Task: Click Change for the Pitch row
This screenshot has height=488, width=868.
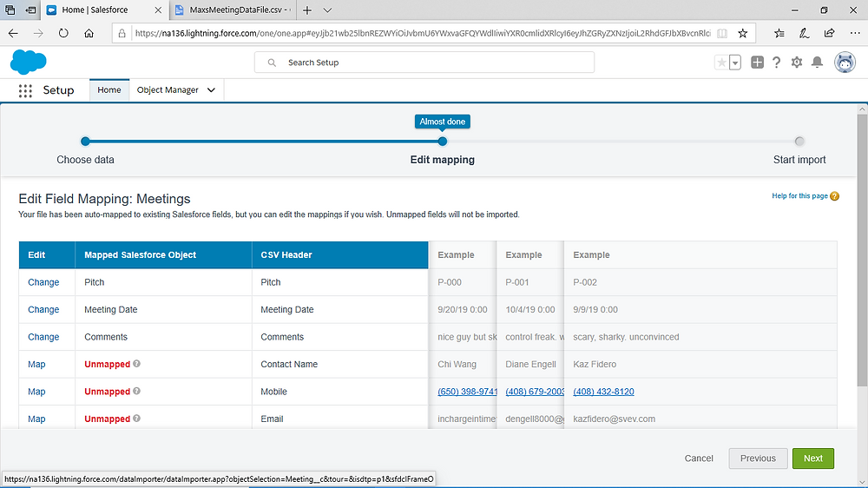Action: tap(43, 282)
